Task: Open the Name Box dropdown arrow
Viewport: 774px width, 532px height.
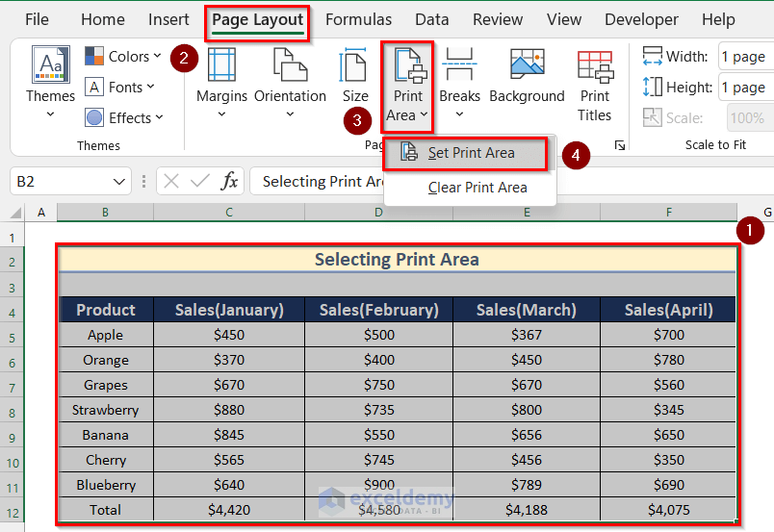Action: pyautogui.click(x=119, y=182)
